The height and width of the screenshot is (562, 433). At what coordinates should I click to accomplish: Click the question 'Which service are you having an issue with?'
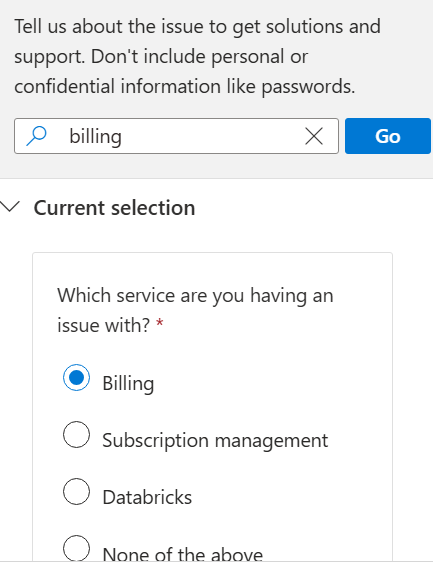click(195, 310)
